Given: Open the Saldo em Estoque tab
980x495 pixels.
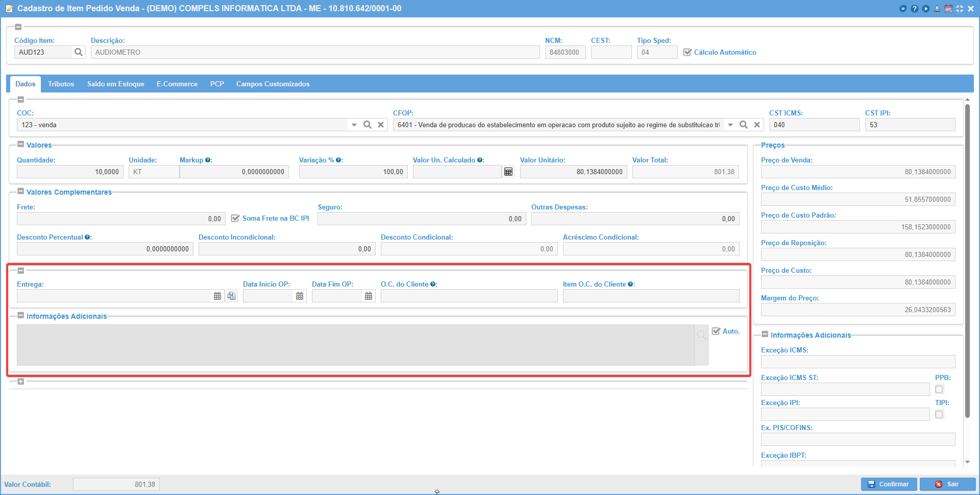Looking at the screenshot, I should pos(116,84).
